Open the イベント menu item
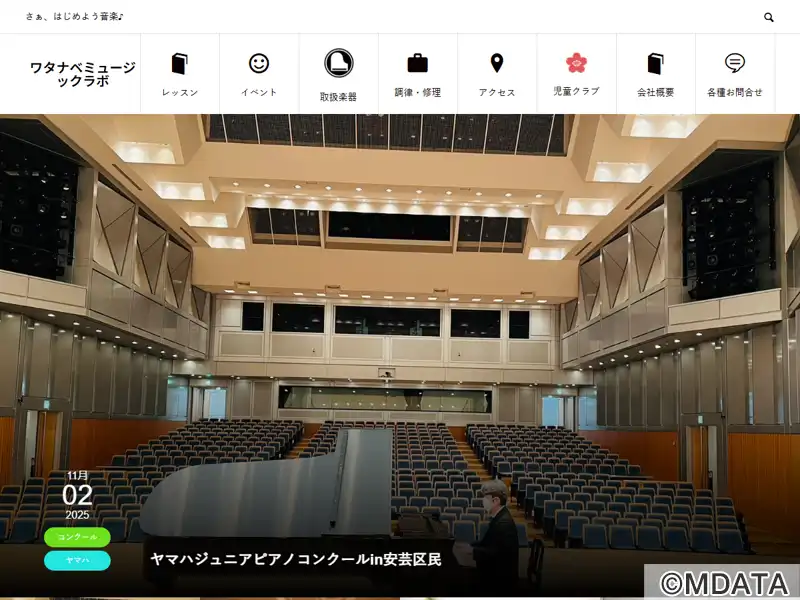Image resolution: width=800 pixels, height=600 pixels. (259, 92)
